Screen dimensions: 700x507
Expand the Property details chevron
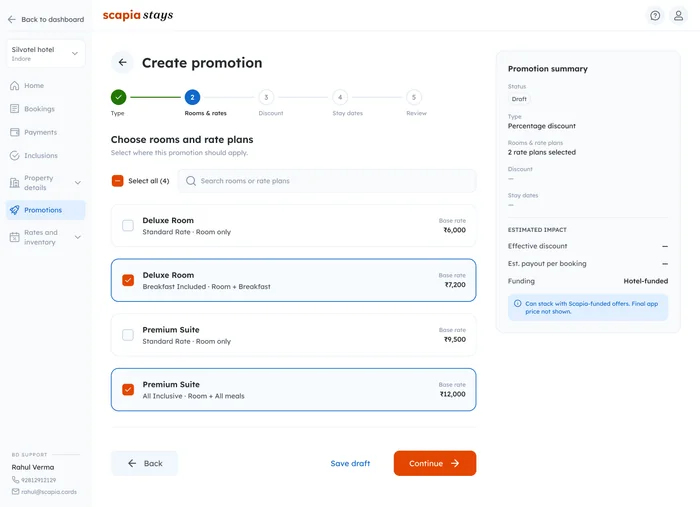(x=78, y=183)
